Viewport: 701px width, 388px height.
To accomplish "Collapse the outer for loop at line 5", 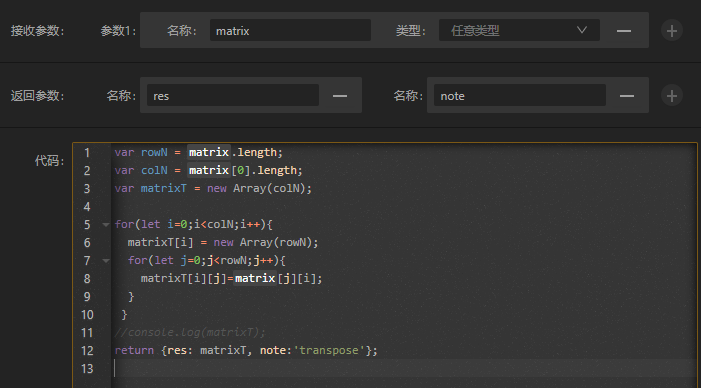I will pos(106,224).
